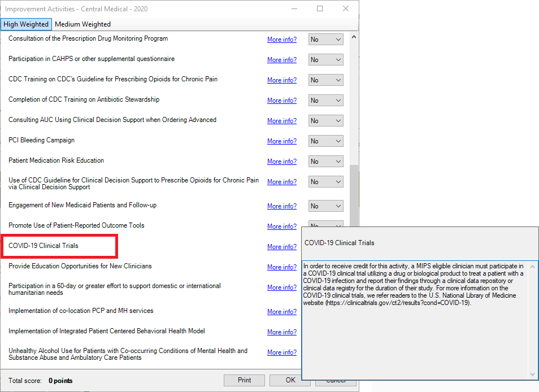
Task: Confirm with the OK button
Action: [x=290, y=380]
